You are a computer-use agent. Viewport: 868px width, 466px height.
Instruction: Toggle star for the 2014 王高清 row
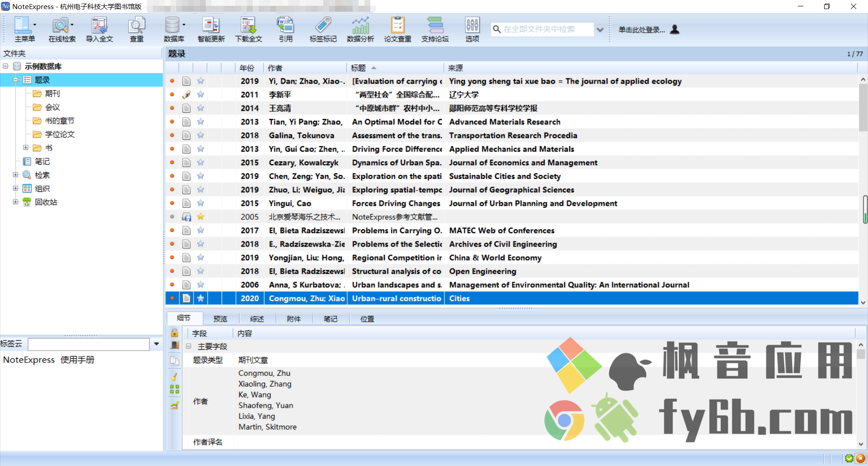201,108
